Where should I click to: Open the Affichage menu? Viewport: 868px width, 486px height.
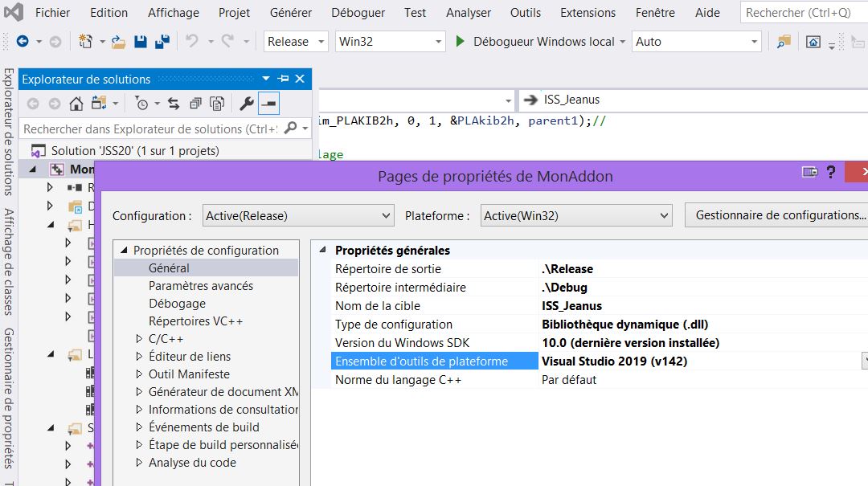click(174, 12)
